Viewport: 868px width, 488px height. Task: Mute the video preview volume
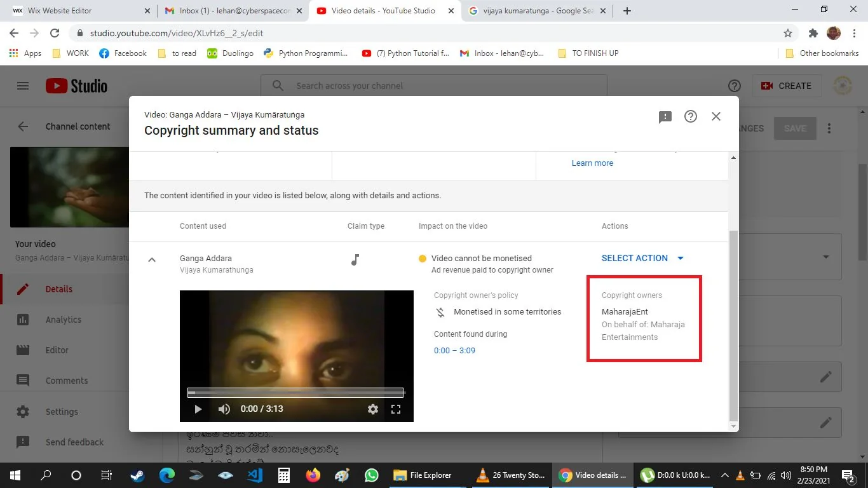click(224, 409)
